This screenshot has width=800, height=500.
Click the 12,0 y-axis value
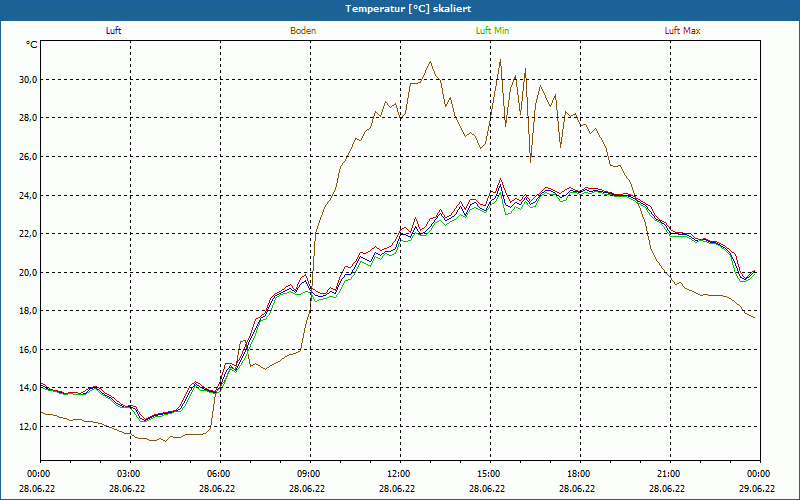(29, 427)
